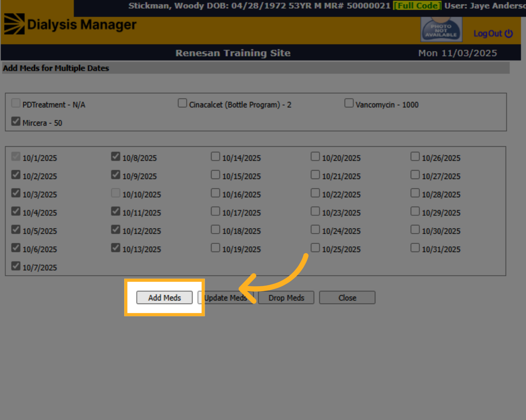Enable the 10/31/2025 date checkbox
Image resolution: width=526 pixels, height=420 pixels.
[x=415, y=248]
